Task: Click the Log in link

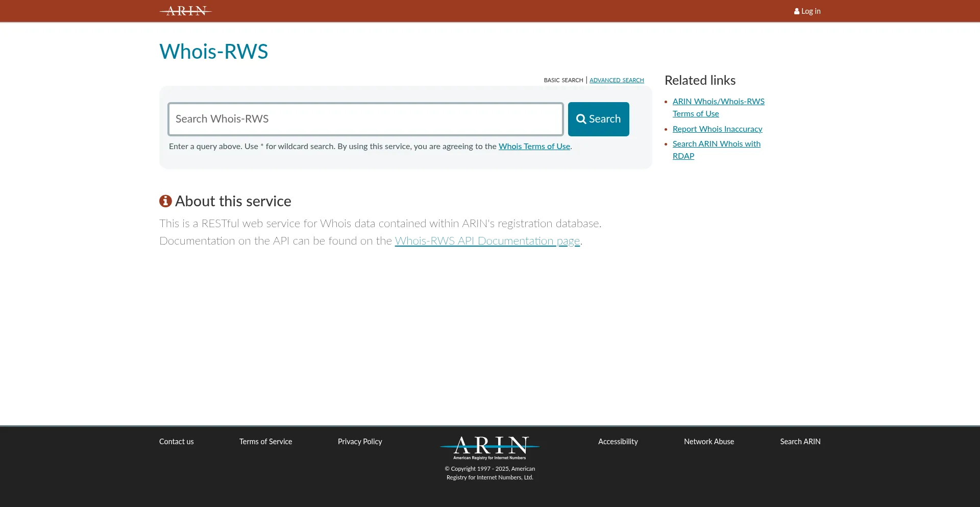Action: click(x=807, y=11)
